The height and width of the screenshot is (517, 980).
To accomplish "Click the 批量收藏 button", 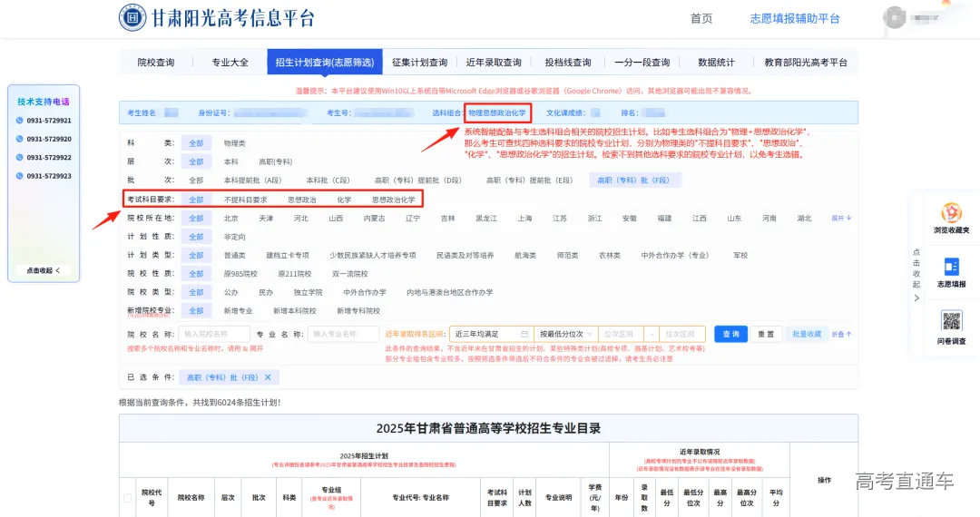I will click(x=807, y=334).
